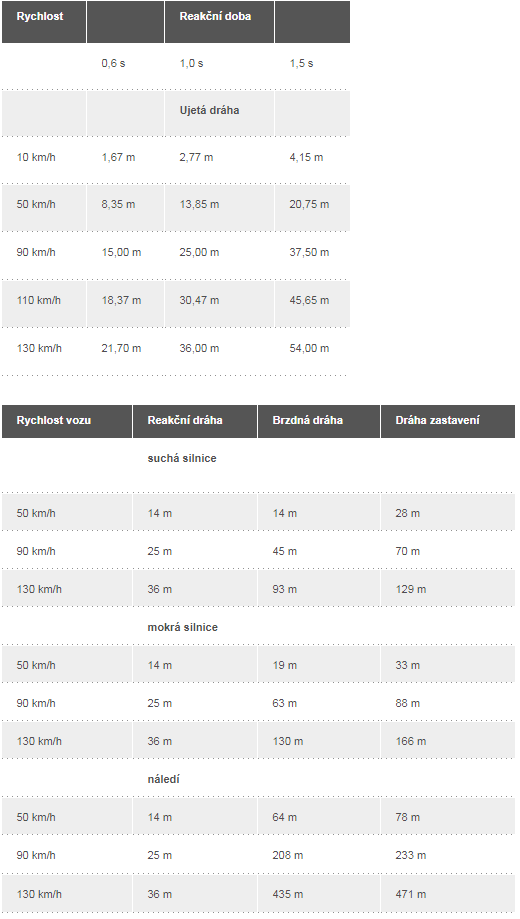Select the 471 m stopping distance cell
The width and height of the screenshot is (520, 919).
[448, 894]
